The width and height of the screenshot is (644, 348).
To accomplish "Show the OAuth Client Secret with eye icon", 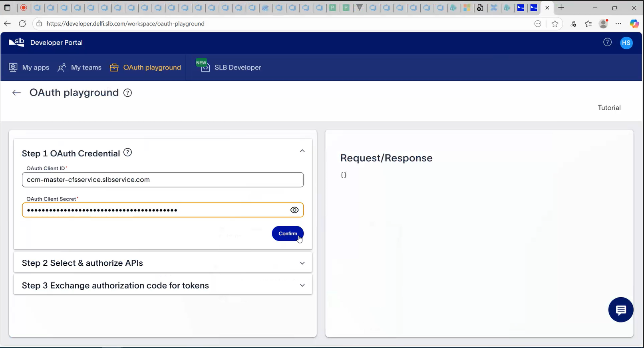I will pos(294,210).
